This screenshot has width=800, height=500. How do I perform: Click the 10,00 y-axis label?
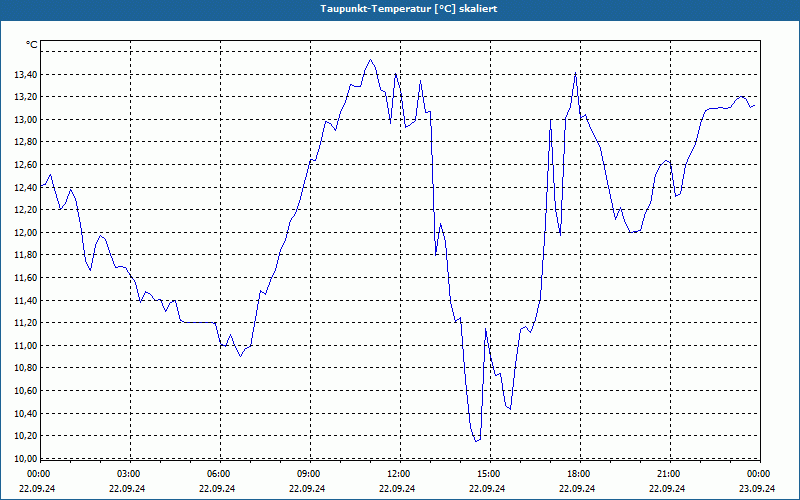(26, 459)
